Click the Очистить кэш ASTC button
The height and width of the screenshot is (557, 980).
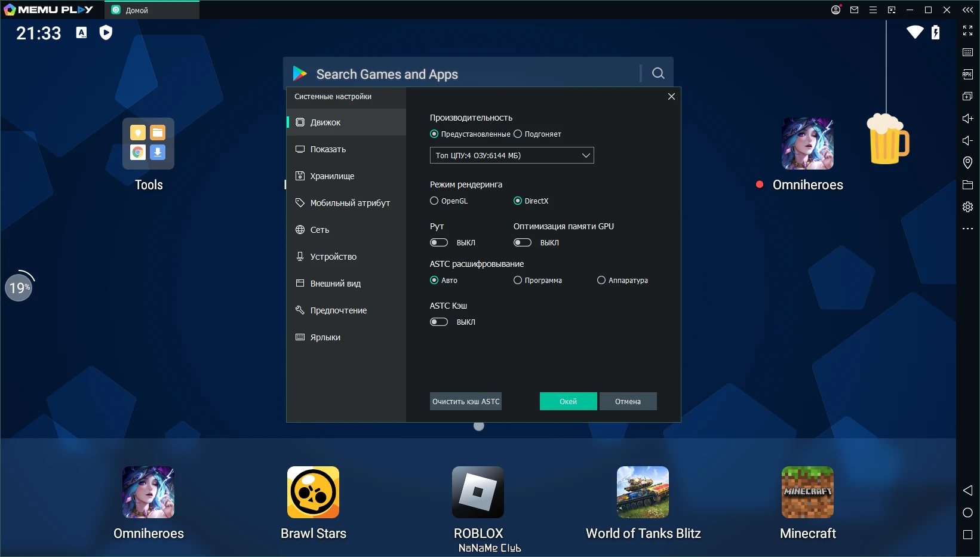(x=466, y=401)
